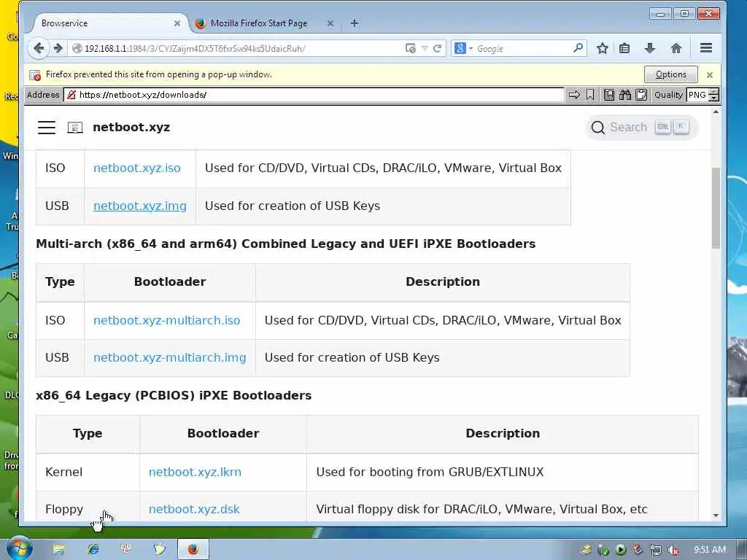Click the netboot.xyz site title
747x560 pixels.
click(x=131, y=127)
